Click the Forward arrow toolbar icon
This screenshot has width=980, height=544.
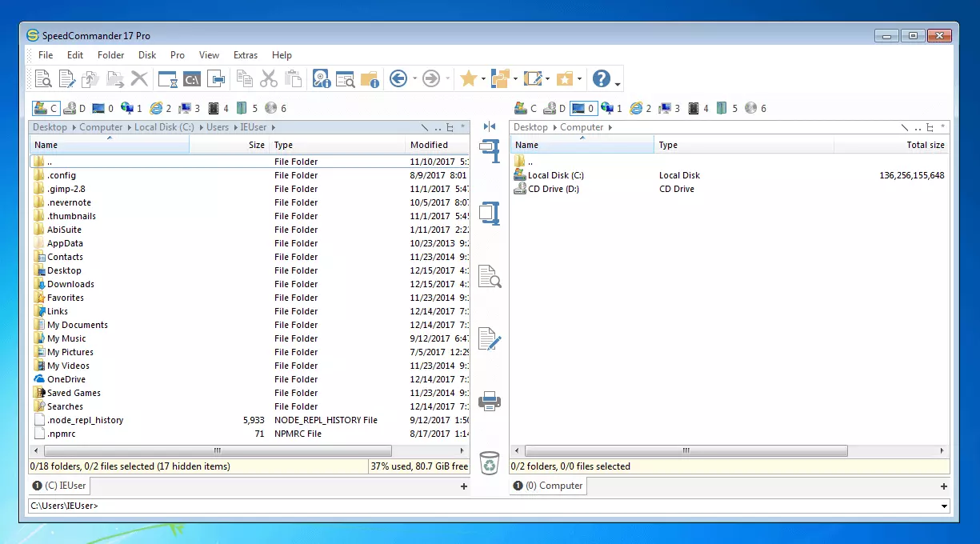(x=431, y=78)
